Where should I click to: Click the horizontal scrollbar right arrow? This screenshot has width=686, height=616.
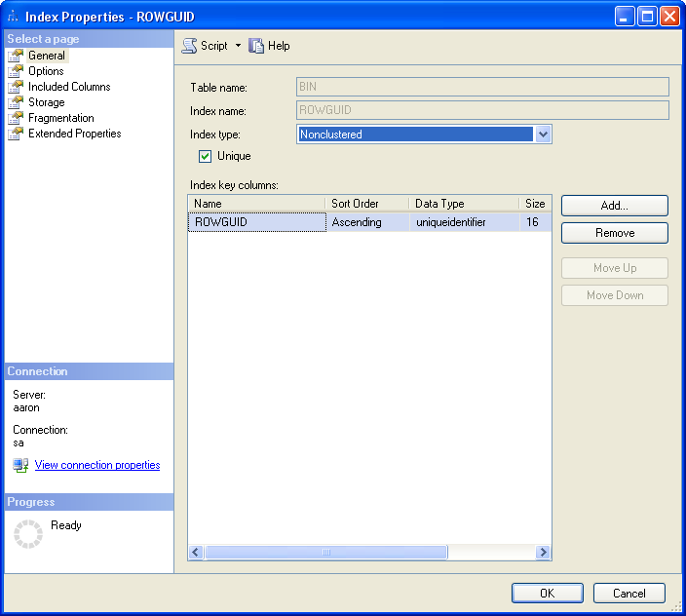point(543,552)
